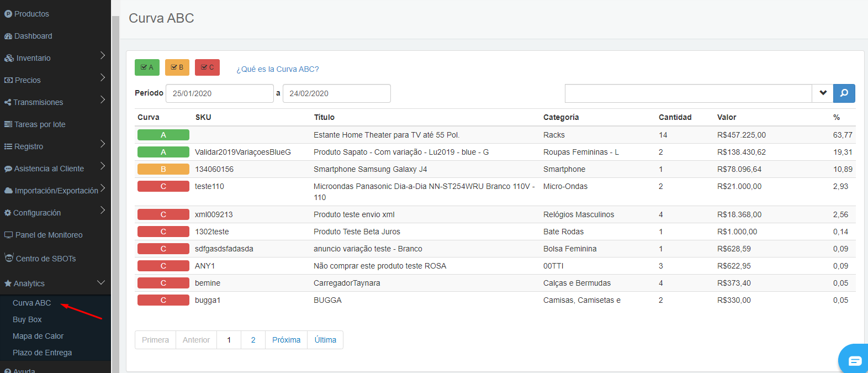Click the Precios money icon
This screenshot has width=868, height=373.
(x=8, y=80)
